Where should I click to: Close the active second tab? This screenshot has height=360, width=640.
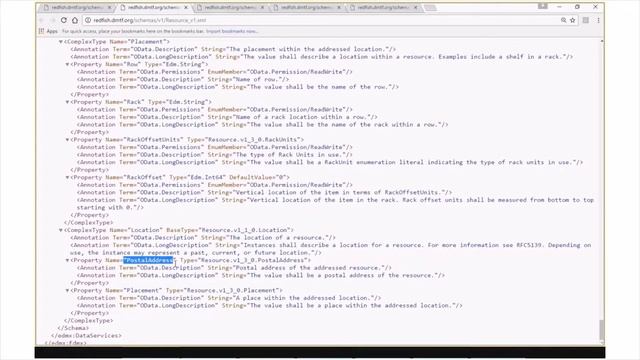click(186, 7)
